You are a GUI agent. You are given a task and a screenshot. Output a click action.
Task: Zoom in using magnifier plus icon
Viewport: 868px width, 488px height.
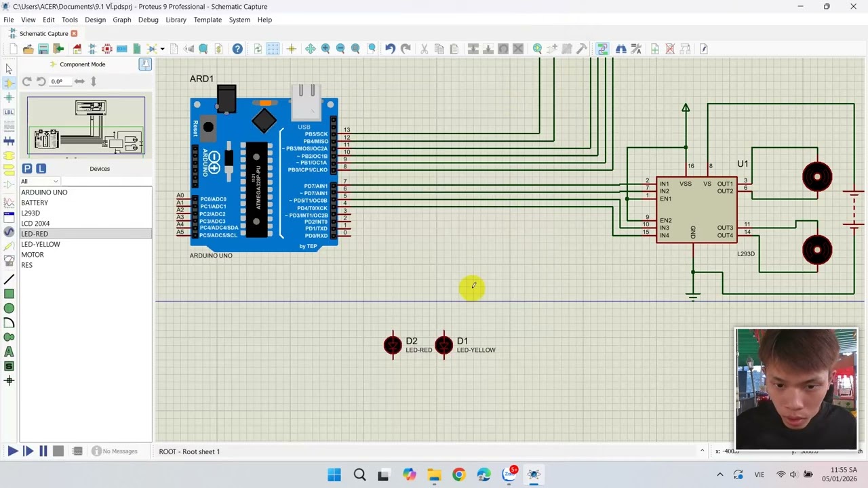[325, 49]
